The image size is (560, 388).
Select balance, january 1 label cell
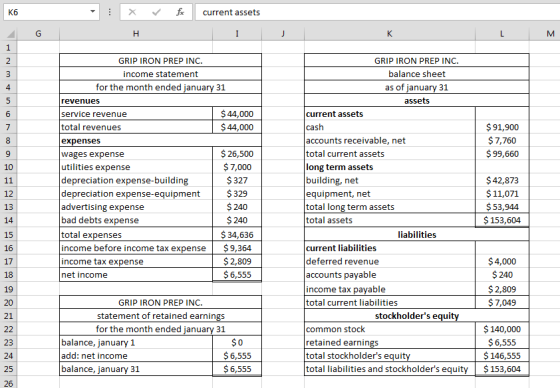click(136, 343)
